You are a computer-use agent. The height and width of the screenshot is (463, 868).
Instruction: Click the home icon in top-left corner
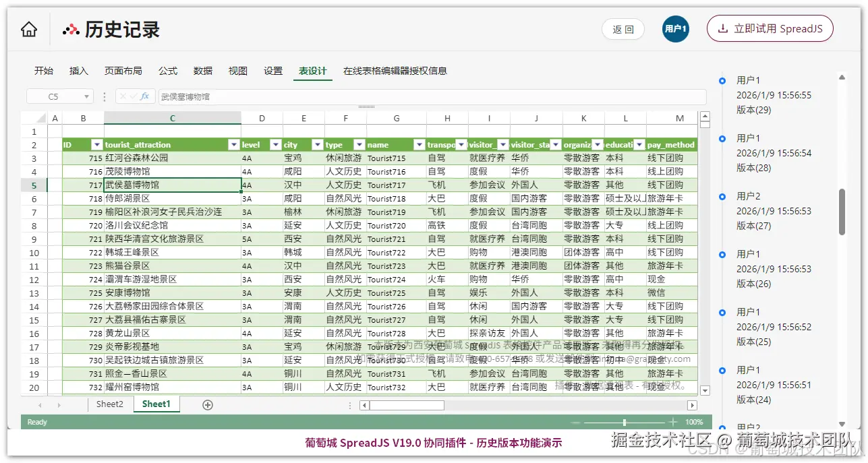point(28,29)
